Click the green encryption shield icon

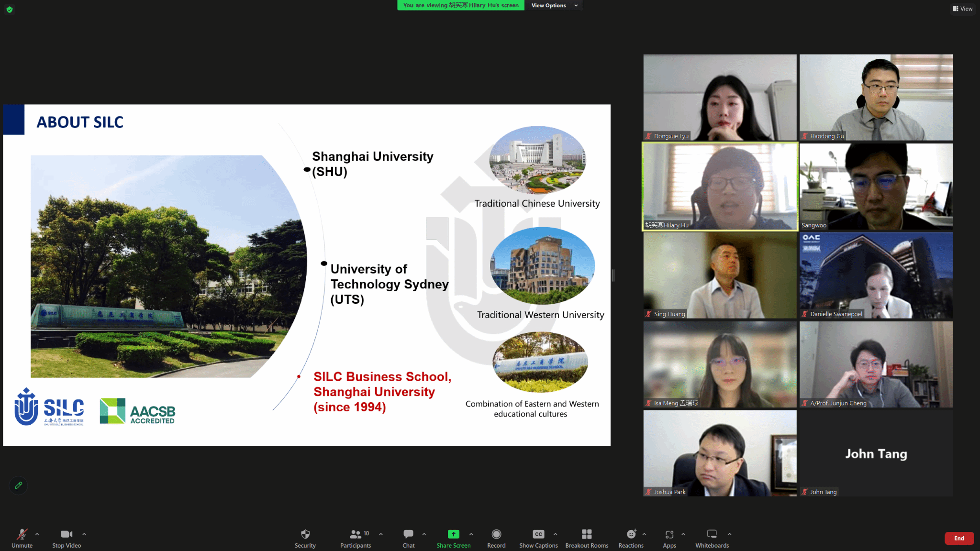pos(10,9)
